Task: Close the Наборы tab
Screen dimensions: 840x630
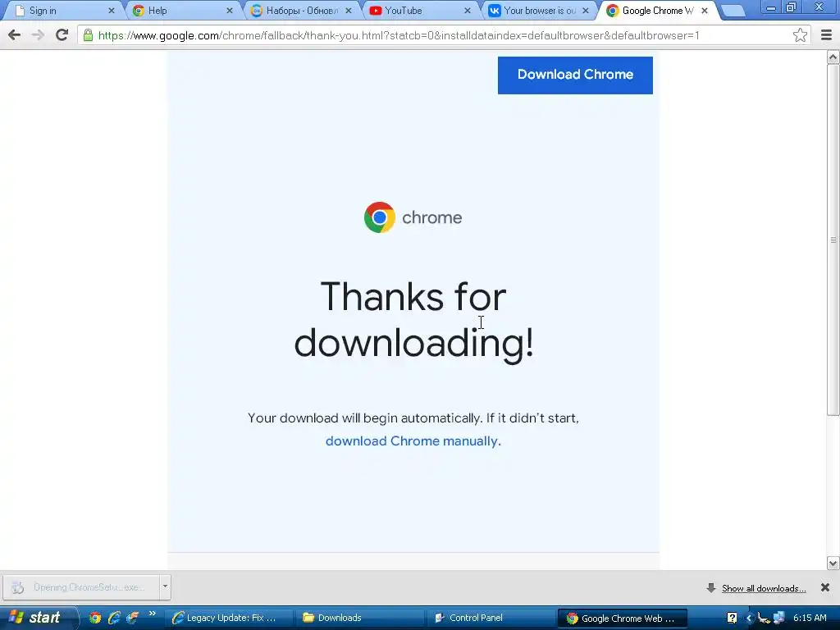Action: [x=348, y=11]
